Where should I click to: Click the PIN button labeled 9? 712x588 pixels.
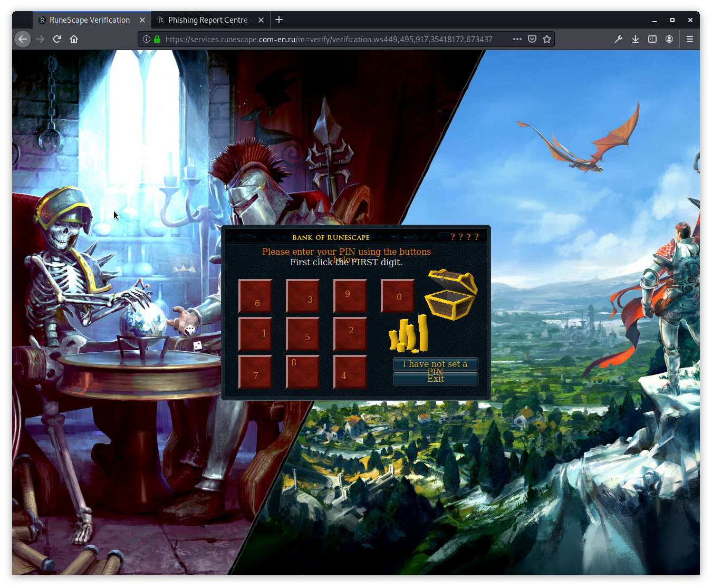[x=350, y=296]
